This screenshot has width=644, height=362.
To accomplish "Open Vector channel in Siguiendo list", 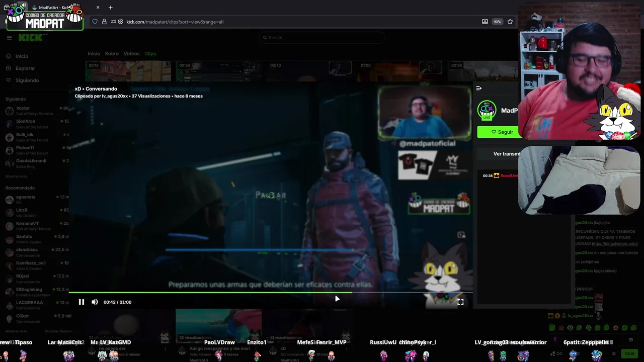I will point(37,111).
